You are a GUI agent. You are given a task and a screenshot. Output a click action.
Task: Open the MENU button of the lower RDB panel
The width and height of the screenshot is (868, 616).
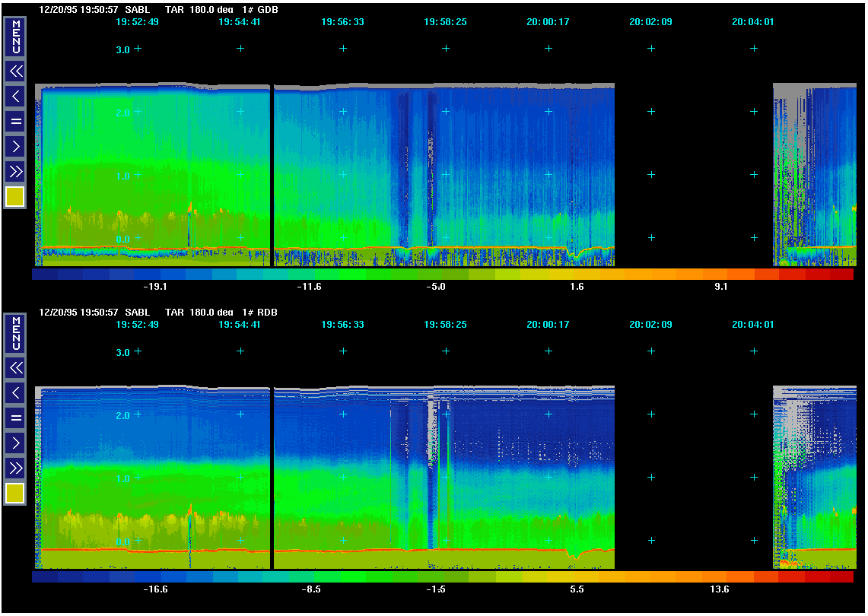(15, 333)
